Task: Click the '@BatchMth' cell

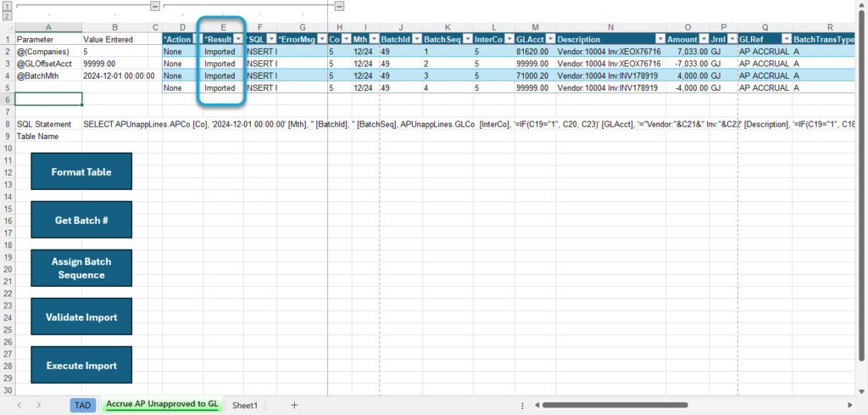Action: tap(48, 76)
